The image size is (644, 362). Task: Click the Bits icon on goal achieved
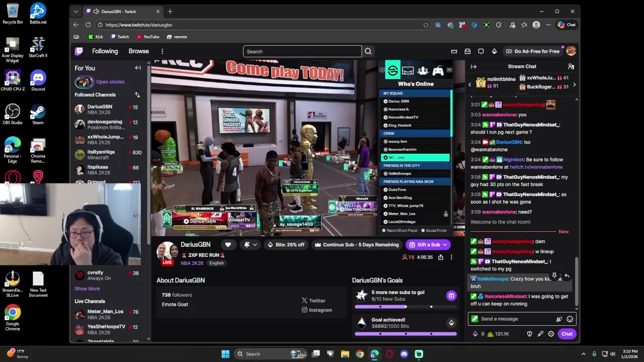[451, 323]
